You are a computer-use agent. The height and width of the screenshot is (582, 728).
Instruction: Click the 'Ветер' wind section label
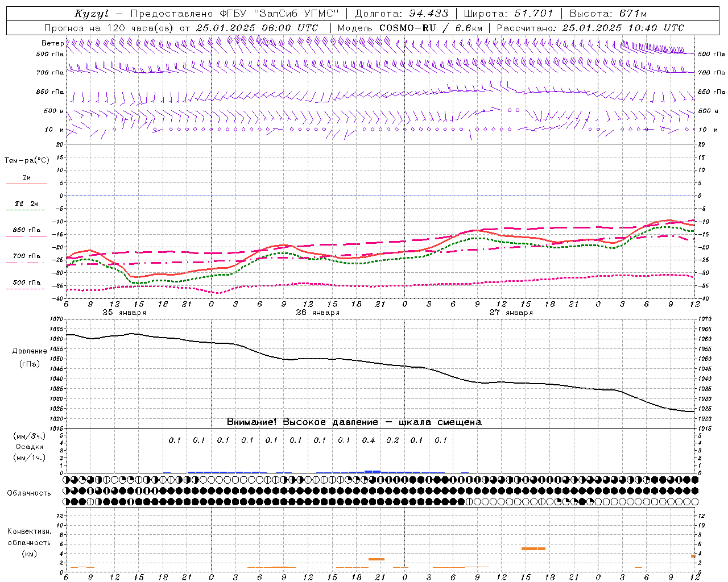pos(52,43)
